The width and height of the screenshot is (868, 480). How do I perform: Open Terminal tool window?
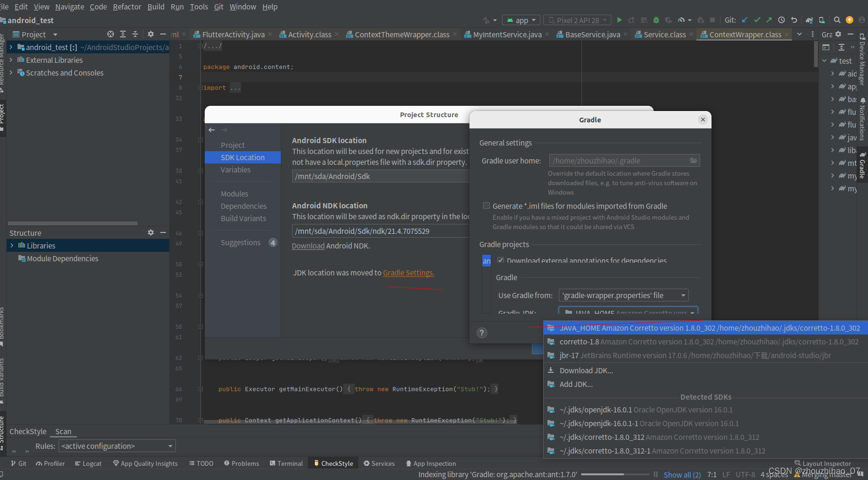coord(286,463)
